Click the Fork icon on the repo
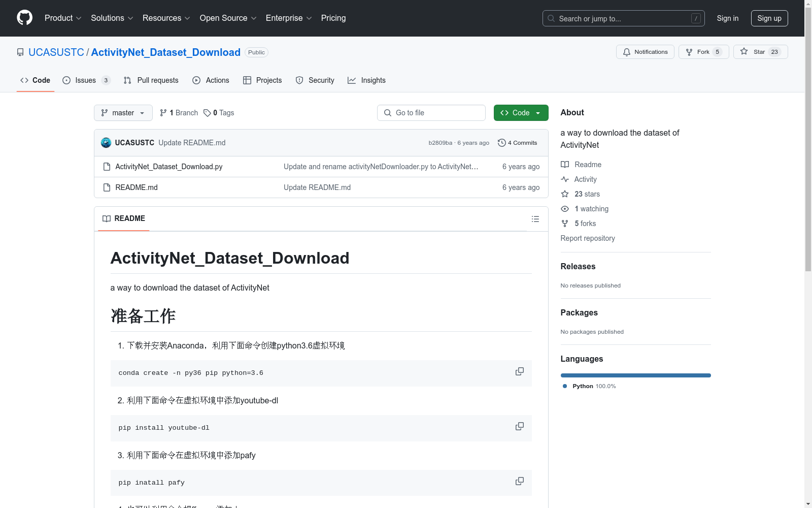Viewport: 812px width, 508px height. [689, 52]
